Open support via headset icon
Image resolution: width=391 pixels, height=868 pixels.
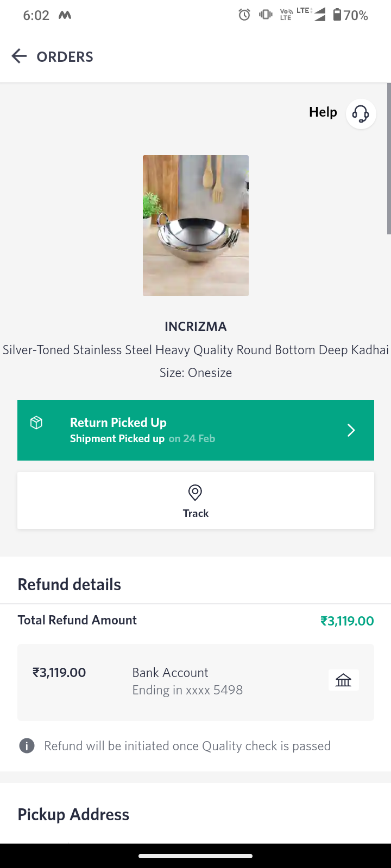361,114
